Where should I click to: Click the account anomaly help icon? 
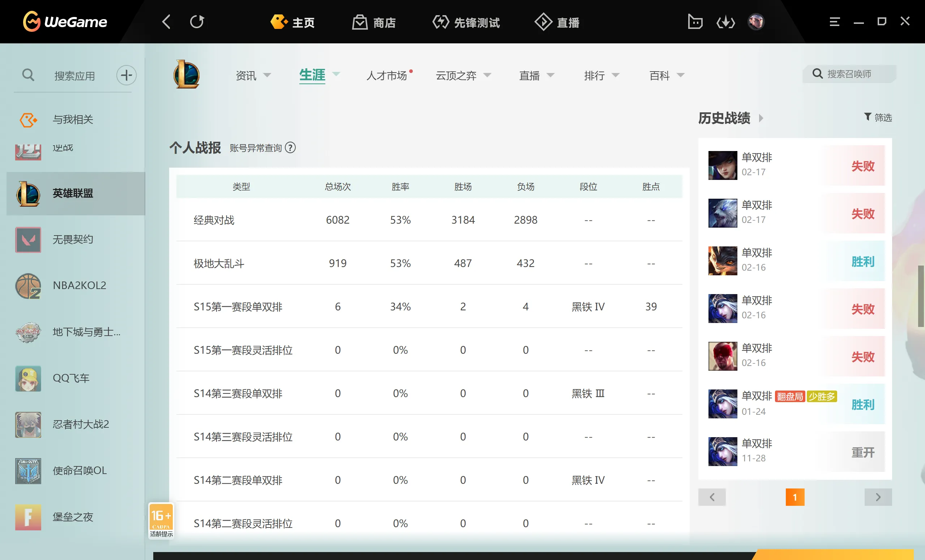point(290,148)
